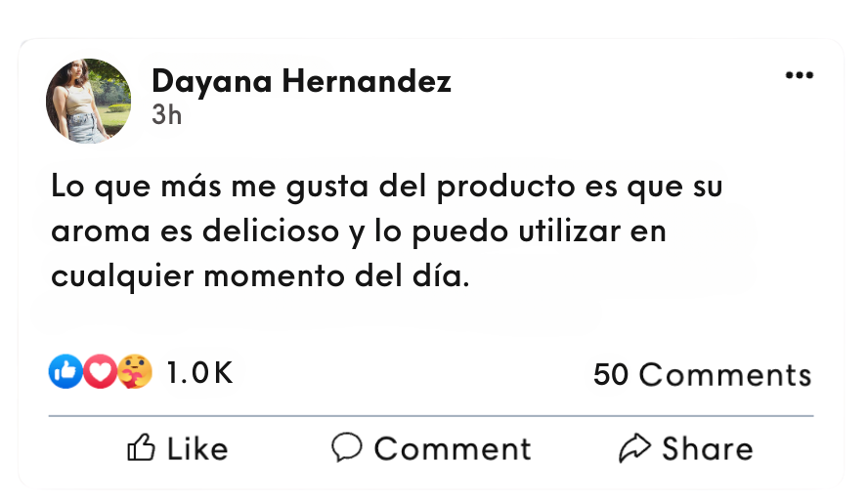The width and height of the screenshot is (868, 504).
Task: Click the Share arrow icon
Action: 635,448
